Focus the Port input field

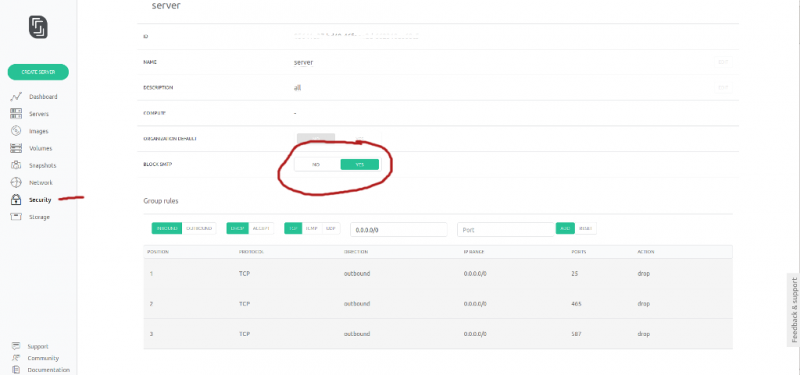[x=506, y=230]
